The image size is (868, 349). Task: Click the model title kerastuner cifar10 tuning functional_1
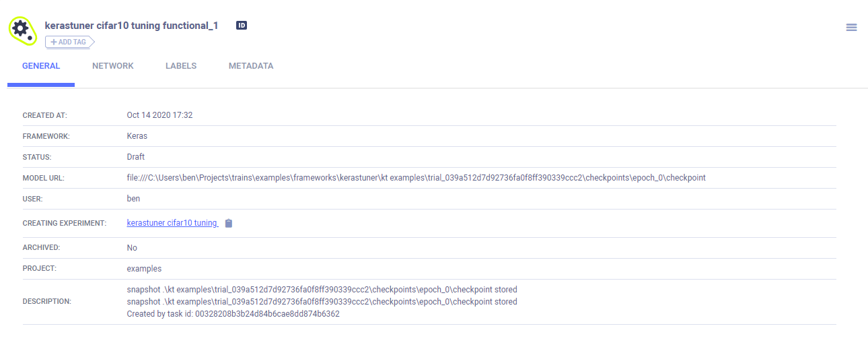[131, 26]
